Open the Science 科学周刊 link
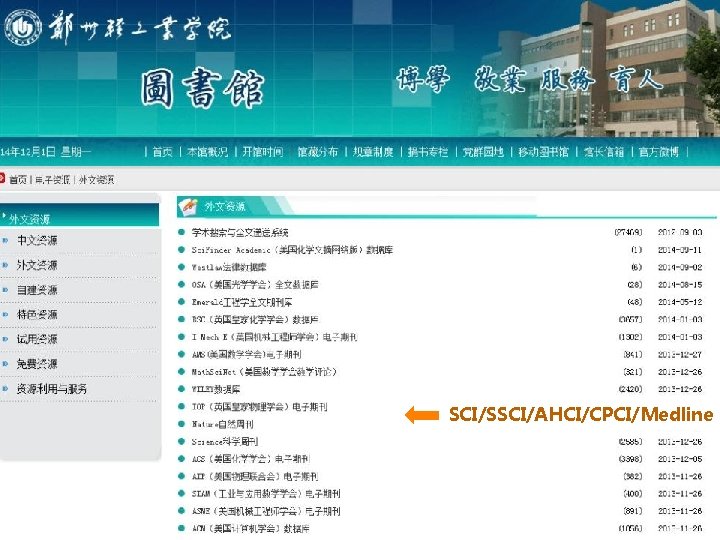The image size is (720, 540). 225,442
